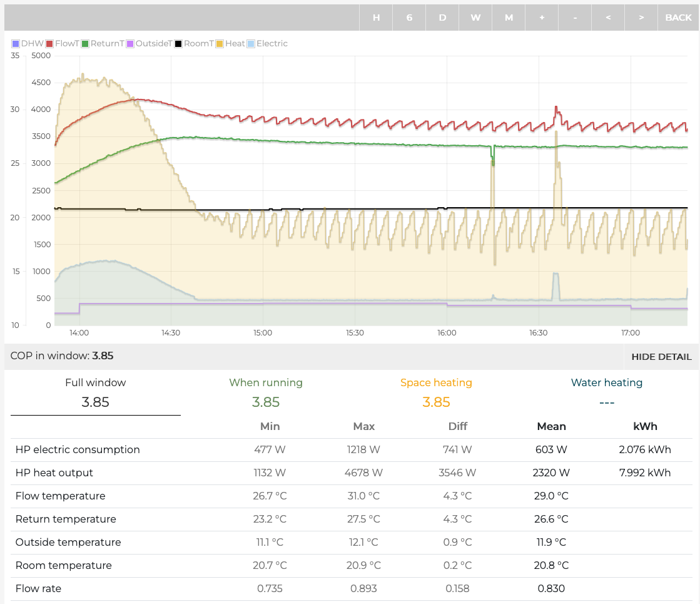Switch chart to Day view with D

coord(442,18)
